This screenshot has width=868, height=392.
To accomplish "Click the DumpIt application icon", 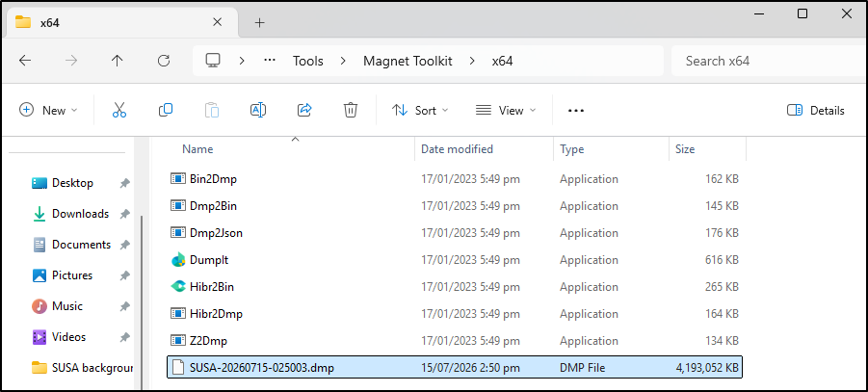I will (177, 260).
